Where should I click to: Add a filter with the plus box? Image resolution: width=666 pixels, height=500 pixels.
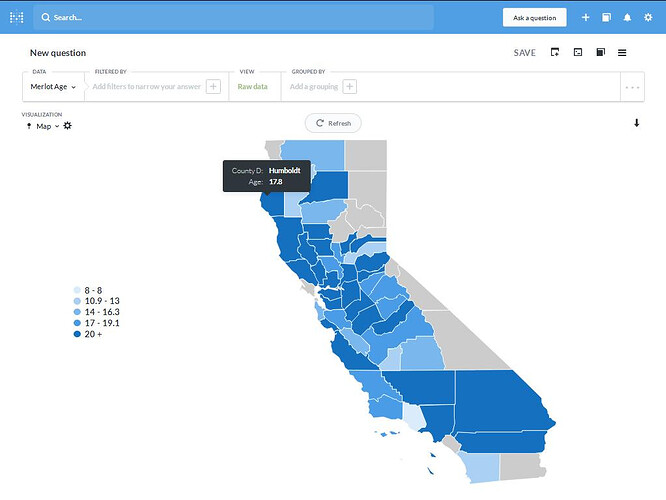point(213,87)
